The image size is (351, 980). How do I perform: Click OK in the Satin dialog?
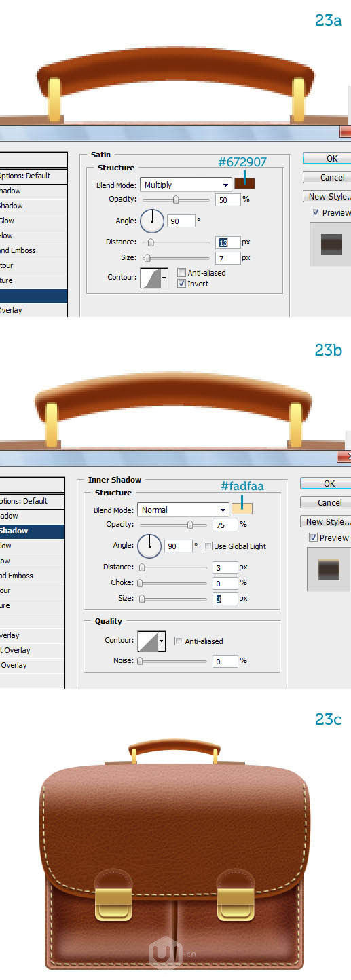[x=327, y=158]
